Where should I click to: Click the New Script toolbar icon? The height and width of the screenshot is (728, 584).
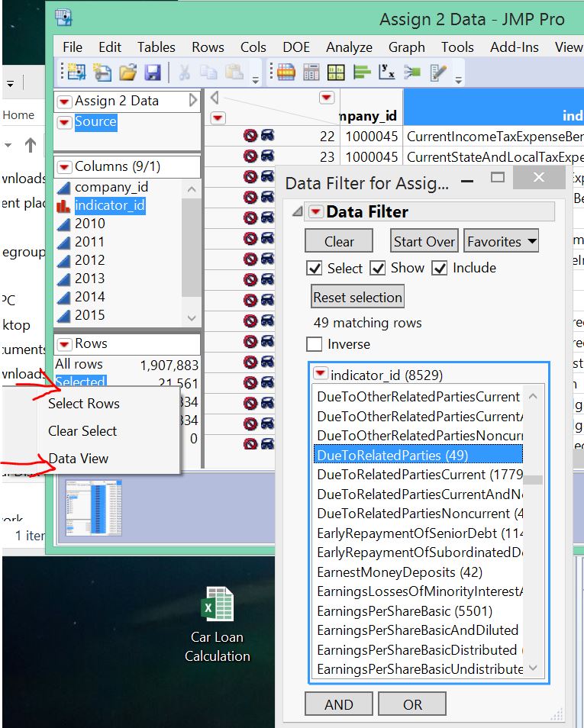[x=102, y=72]
